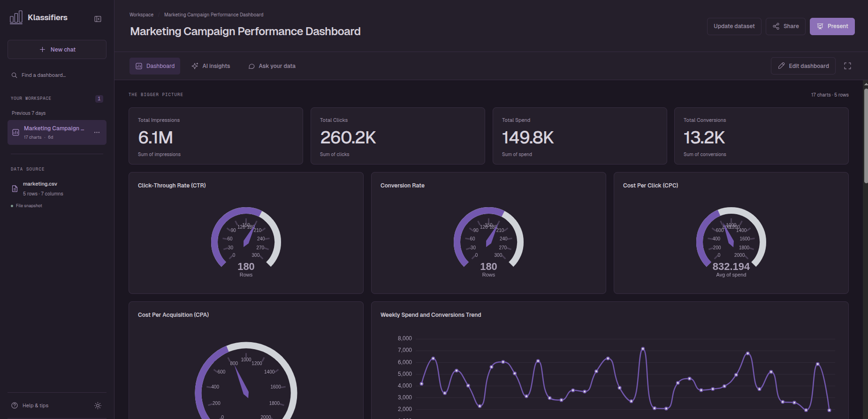
Task: Click the marketing.csv file icon
Action: [x=15, y=188]
